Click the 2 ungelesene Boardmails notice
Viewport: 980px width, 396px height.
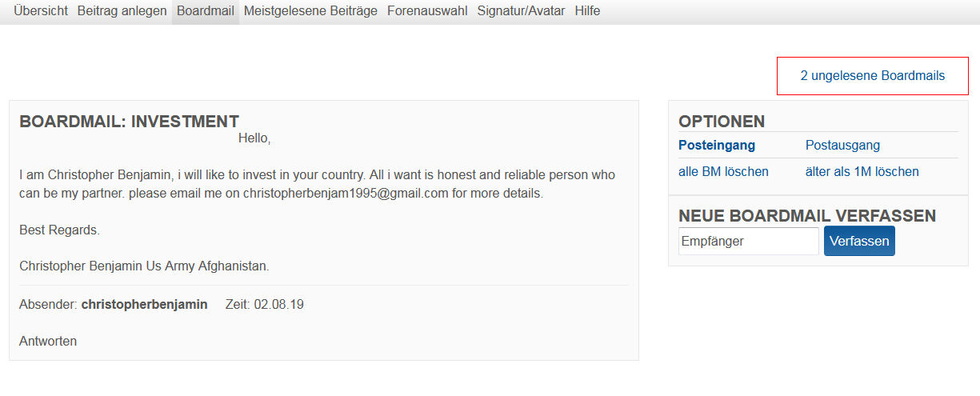(872, 76)
